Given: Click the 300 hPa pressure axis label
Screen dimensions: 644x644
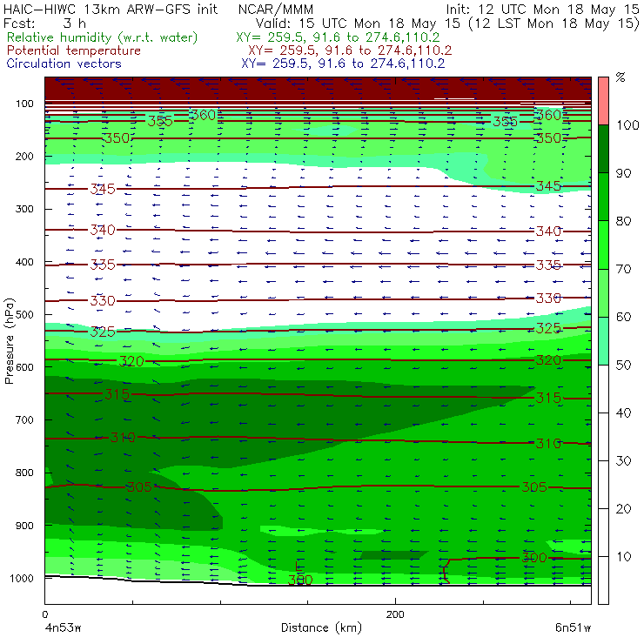Looking at the screenshot, I should (24, 209).
